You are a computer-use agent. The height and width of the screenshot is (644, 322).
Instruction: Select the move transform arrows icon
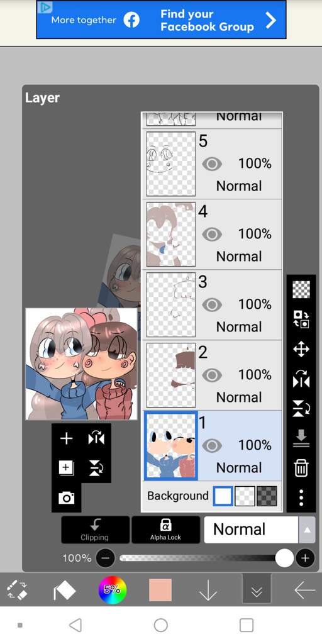tap(301, 350)
